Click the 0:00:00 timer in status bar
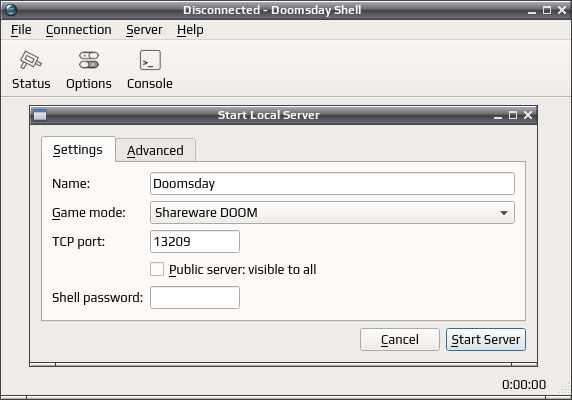 coord(524,384)
